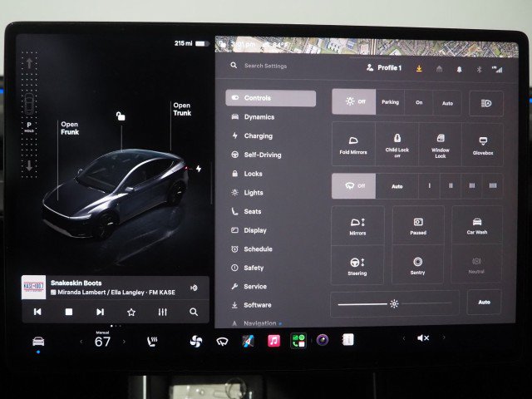Select wiper speed level I
The image size is (532, 399).
tap(430, 186)
